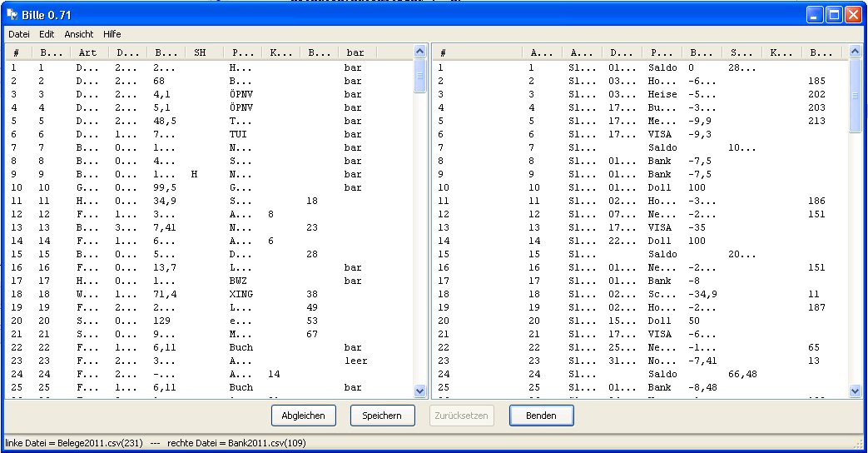Sort left table by Art column header
Screen dimensions: 868x453
[x=89, y=52]
